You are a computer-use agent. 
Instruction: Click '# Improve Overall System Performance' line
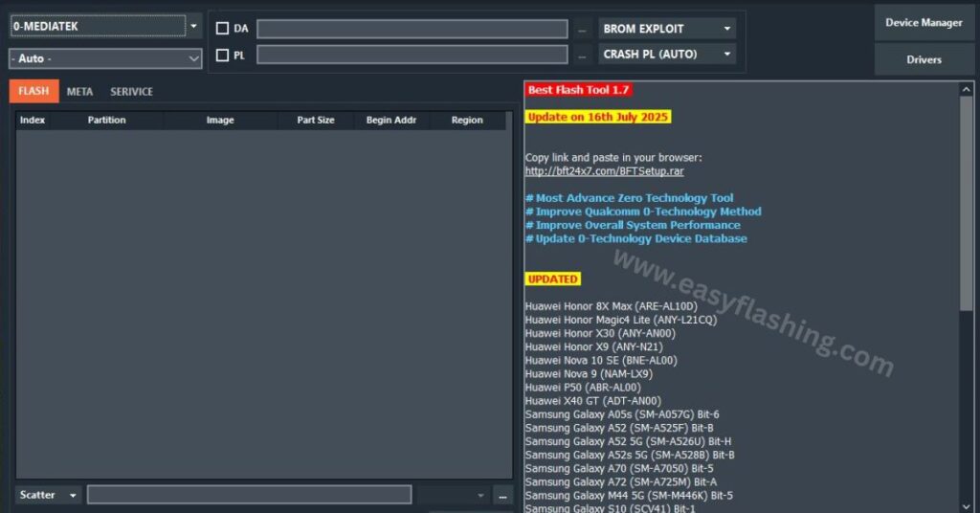tap(633, 225)
